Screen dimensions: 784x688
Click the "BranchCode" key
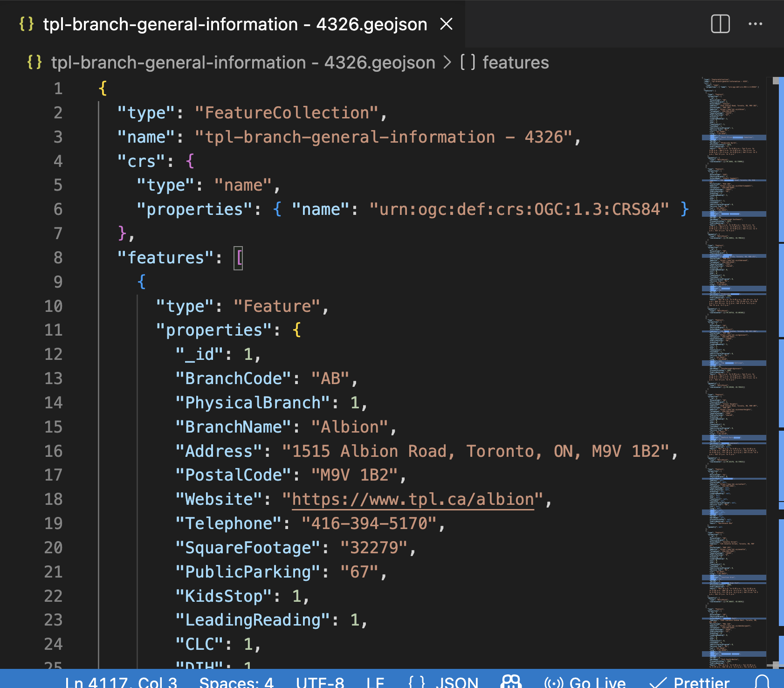click(x=234, y=378)
